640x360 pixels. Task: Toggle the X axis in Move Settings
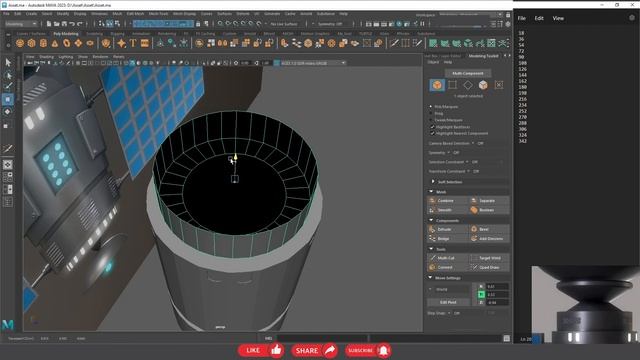[x=481, y=287]
